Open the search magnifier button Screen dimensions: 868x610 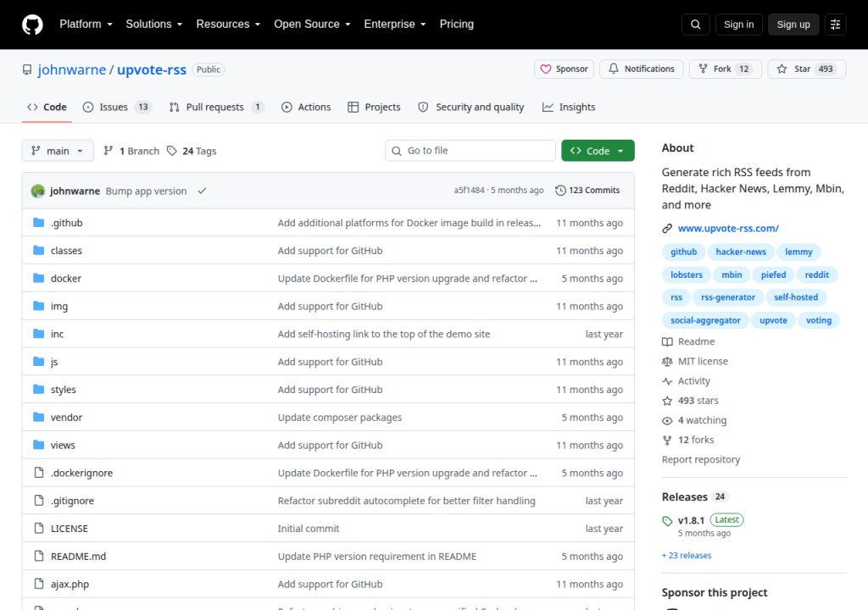(x=695, y=25)
